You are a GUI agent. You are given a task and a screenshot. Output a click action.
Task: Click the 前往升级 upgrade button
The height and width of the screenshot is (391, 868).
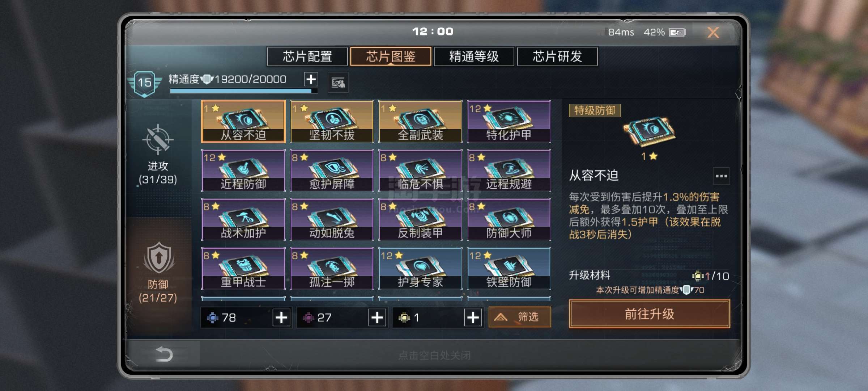650,314
